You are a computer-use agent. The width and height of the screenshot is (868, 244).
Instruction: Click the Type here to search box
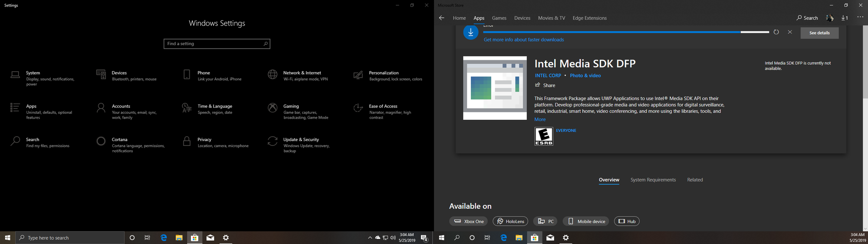(x=70, y=237)
